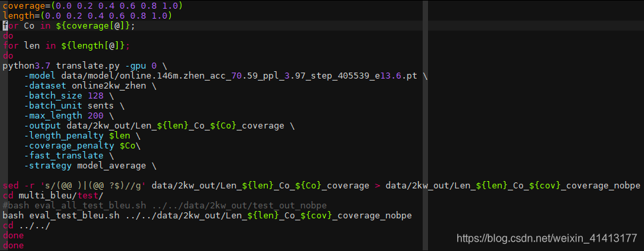This screenshot has width=644, height=251.
Task: Click the 'cd multi_bleu/test/' line
Action: [x=53, y=196]
